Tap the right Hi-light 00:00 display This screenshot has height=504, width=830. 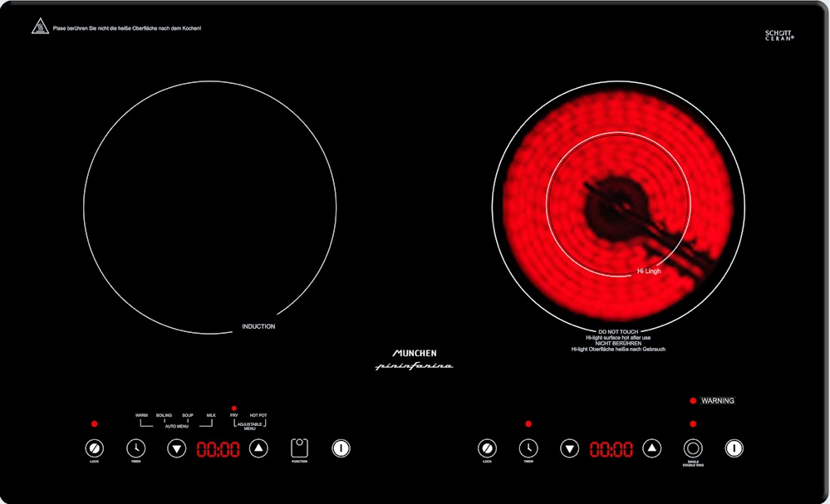(611, 449)
